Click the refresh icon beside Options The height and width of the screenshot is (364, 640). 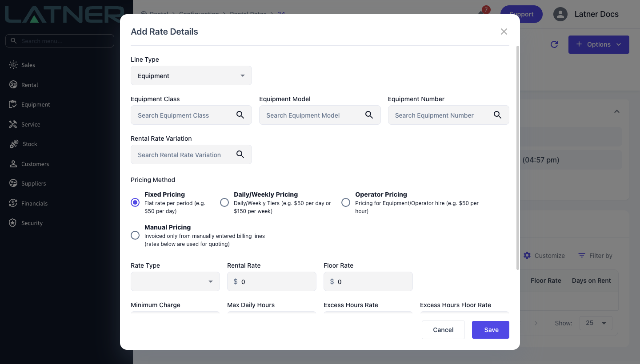[x=554, y=44]
